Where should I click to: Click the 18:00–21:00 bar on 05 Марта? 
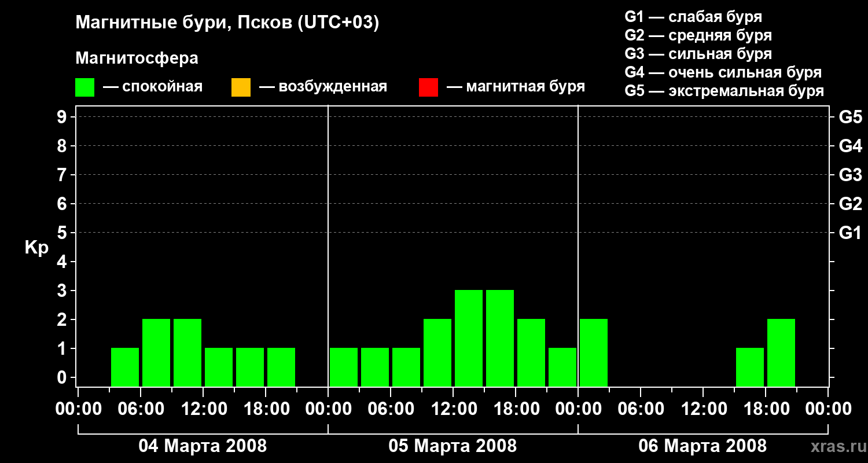[531, 352]
